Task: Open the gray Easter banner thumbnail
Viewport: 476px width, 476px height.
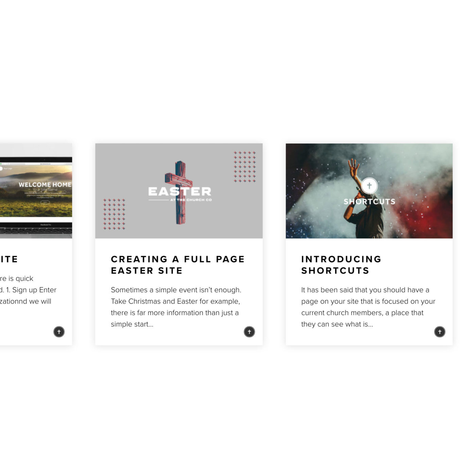Action: pos(179,191)
